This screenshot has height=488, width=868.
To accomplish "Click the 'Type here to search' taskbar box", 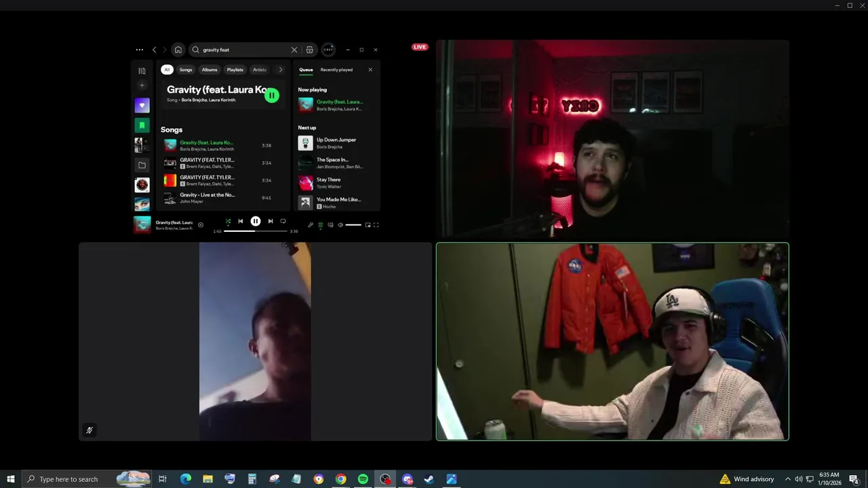I will point(87,479).
